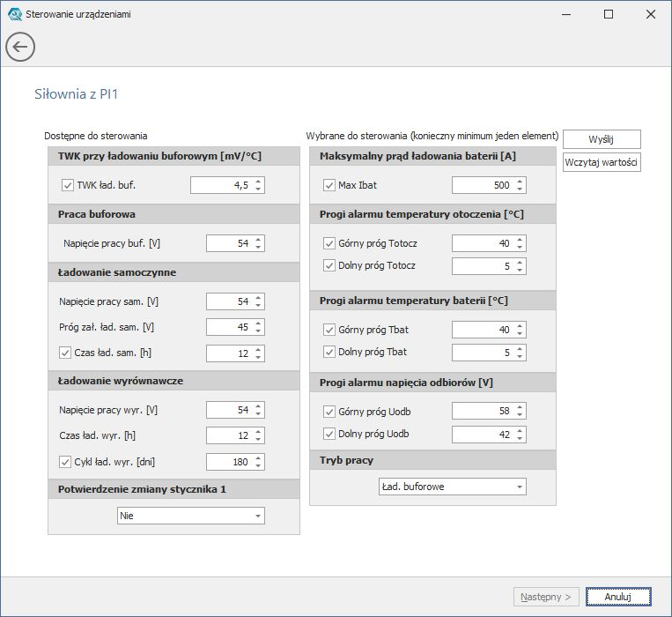The width and height of the screenshot is (672, 617).
Task: Increase Dolny próg Tbat with up arrow
Action: 520,348
